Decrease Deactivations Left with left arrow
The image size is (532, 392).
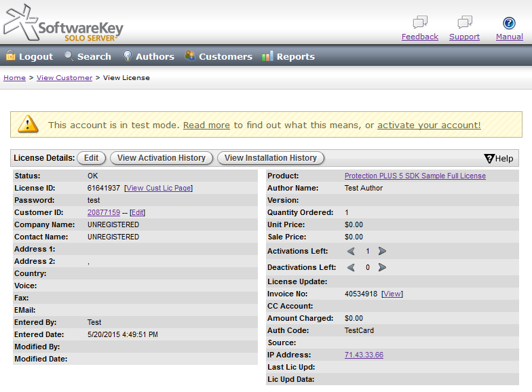point(351,267)
